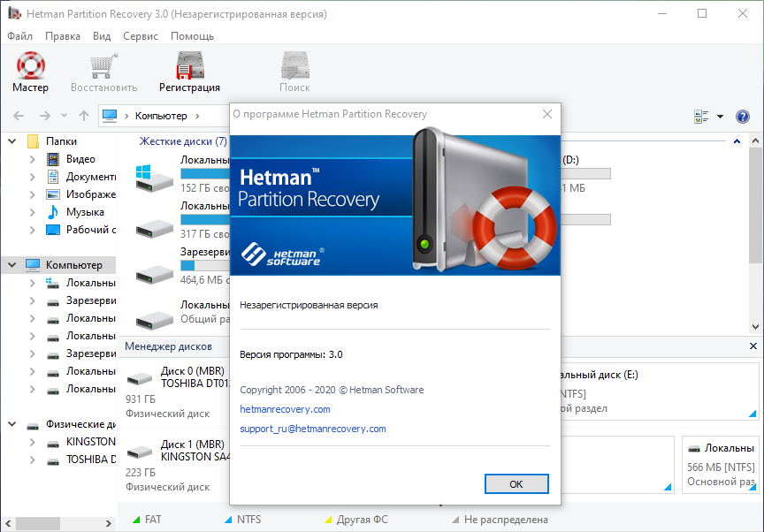The height and width of the screenshot is (532, 764).
Task: Click the Общий раздел drive icon
Action: [155, 320]
